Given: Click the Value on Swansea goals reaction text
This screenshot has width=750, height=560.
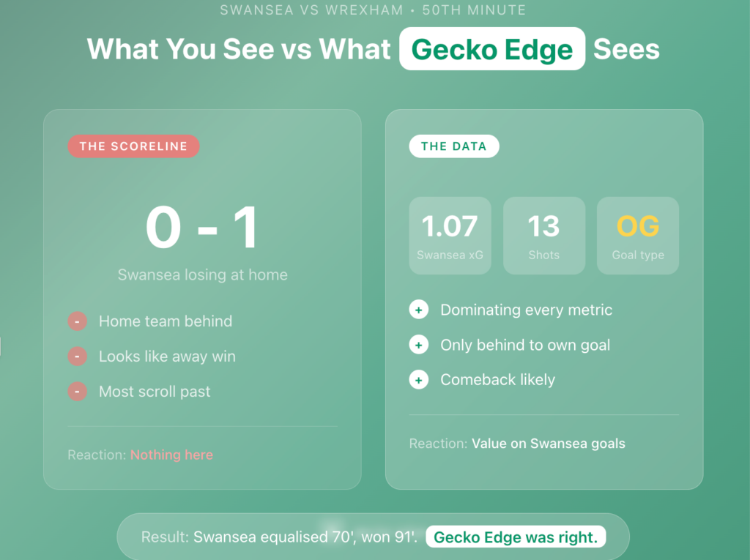Looking at the screenshot, I should [x=548, y=444].
